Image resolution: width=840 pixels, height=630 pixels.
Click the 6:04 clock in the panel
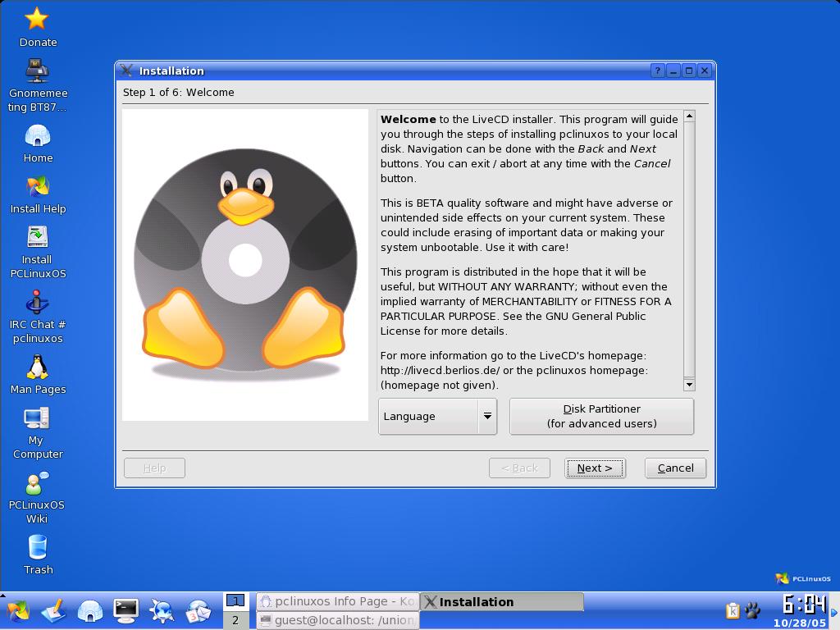click(x=805, y=605)
